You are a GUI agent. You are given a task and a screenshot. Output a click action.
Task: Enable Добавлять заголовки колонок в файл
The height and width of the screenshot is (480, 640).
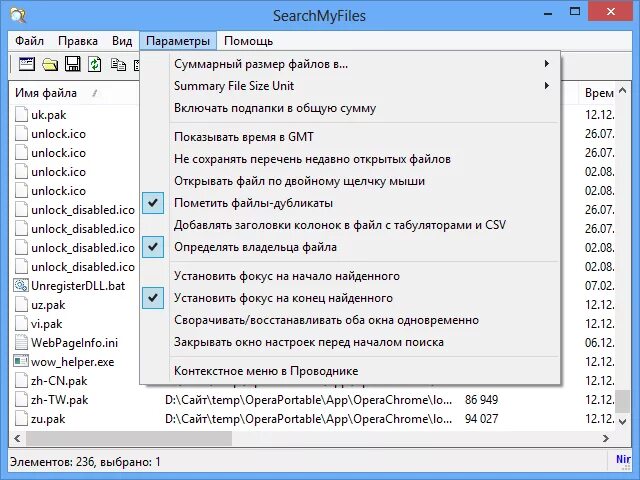[350, 225]
